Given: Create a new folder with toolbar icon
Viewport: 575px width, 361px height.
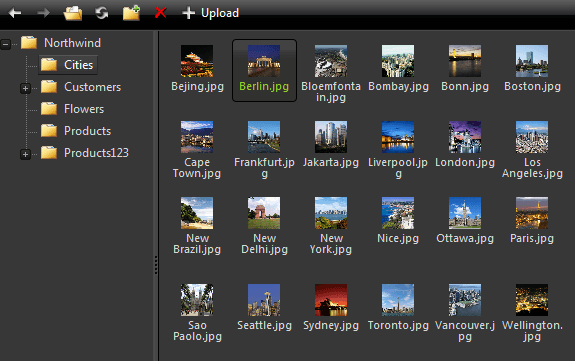Looking at the screenshot, I should pos(131,13).
